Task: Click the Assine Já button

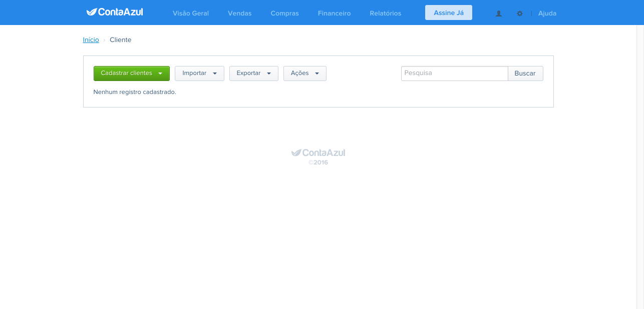Action: click(449, 12)
